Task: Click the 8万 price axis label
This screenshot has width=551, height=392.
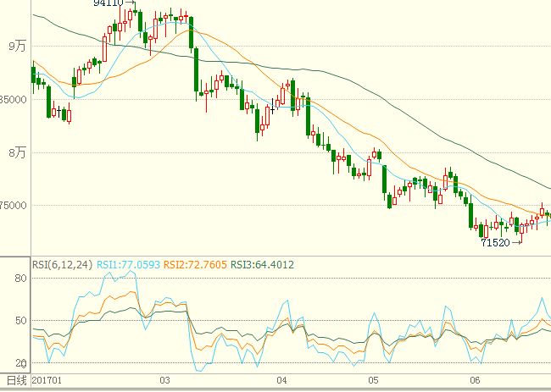Action: click(17, 152)
